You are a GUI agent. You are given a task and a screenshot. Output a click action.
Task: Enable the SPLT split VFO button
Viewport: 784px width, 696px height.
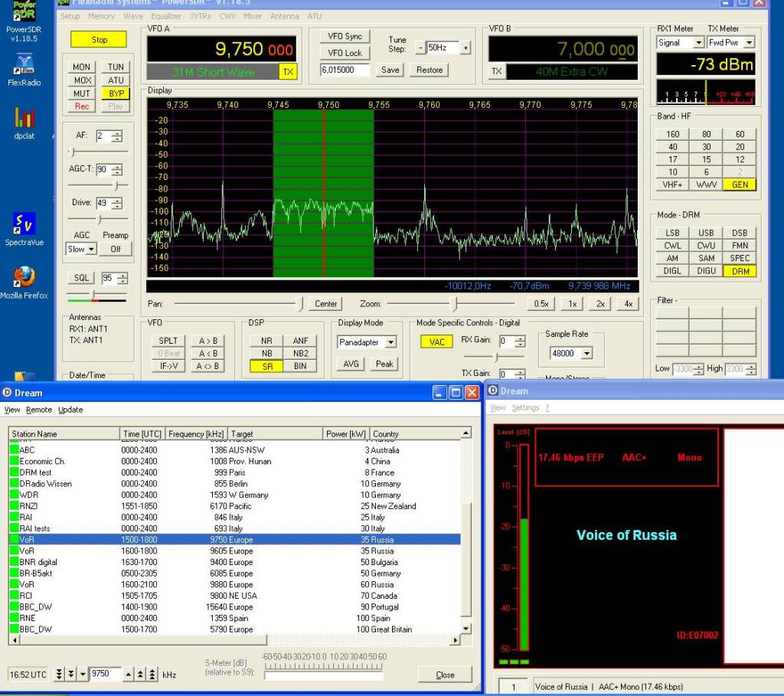(x=168, y=341)
